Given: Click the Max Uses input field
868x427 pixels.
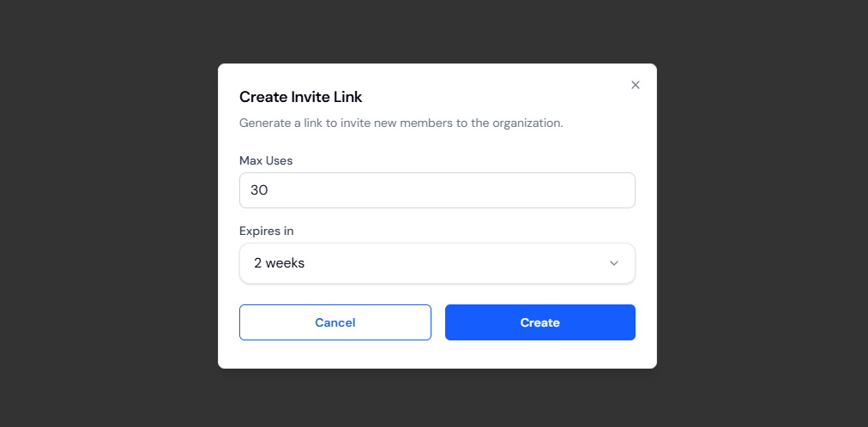Looking at the screenshot, I should (437, 190).
